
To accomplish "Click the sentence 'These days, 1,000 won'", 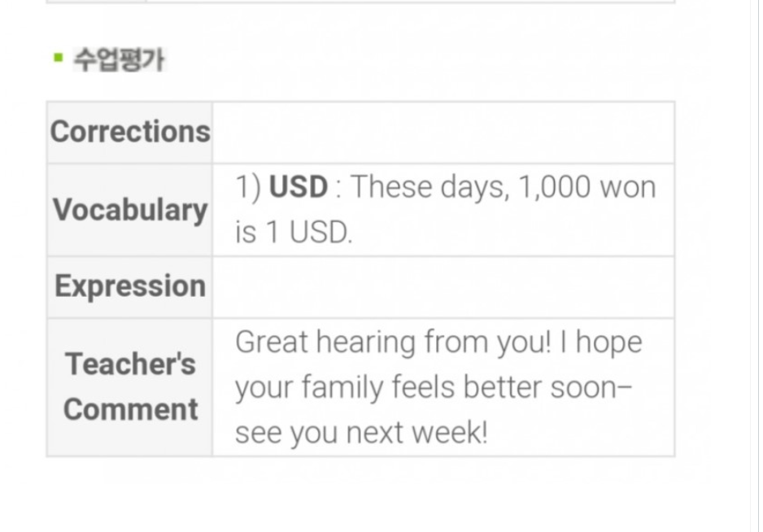I will (x=504, y=187).
